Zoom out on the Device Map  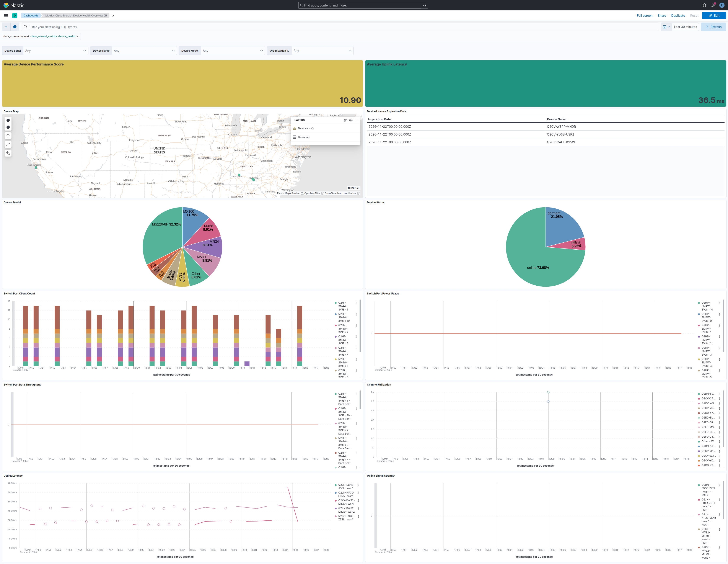[x=8, y=127]
